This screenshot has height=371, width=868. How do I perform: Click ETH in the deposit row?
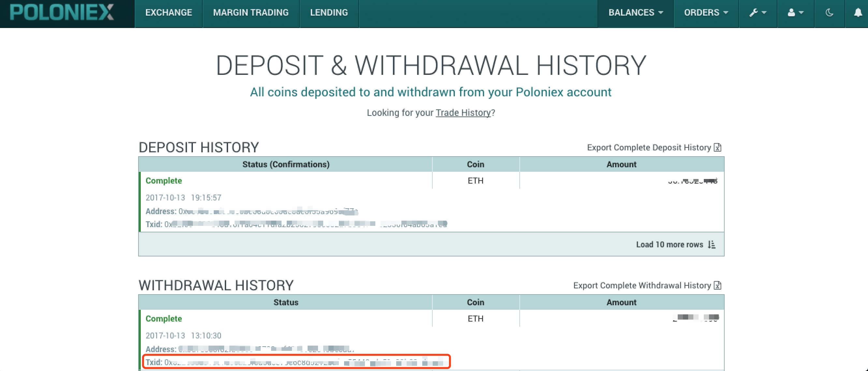tap(475, 181)
